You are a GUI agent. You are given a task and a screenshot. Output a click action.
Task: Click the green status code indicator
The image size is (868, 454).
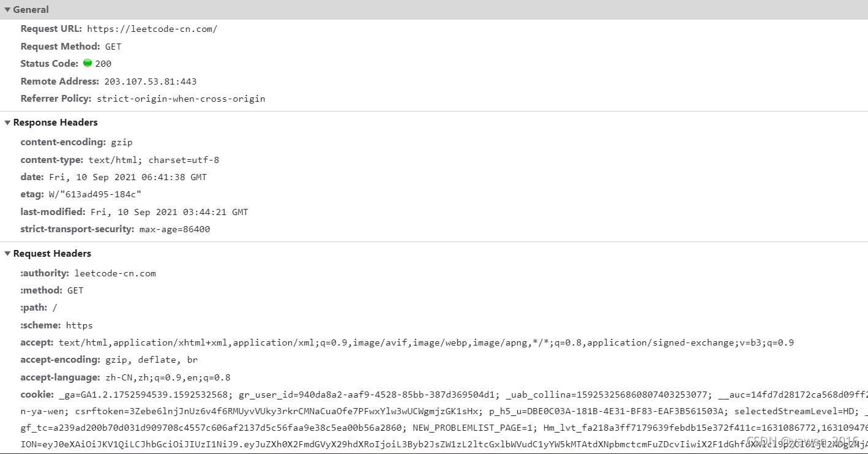[88, 63]
